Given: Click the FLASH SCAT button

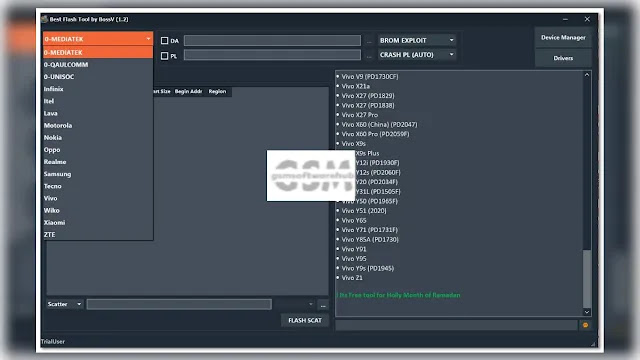Looking at the screenshot, I should (305, 320).
